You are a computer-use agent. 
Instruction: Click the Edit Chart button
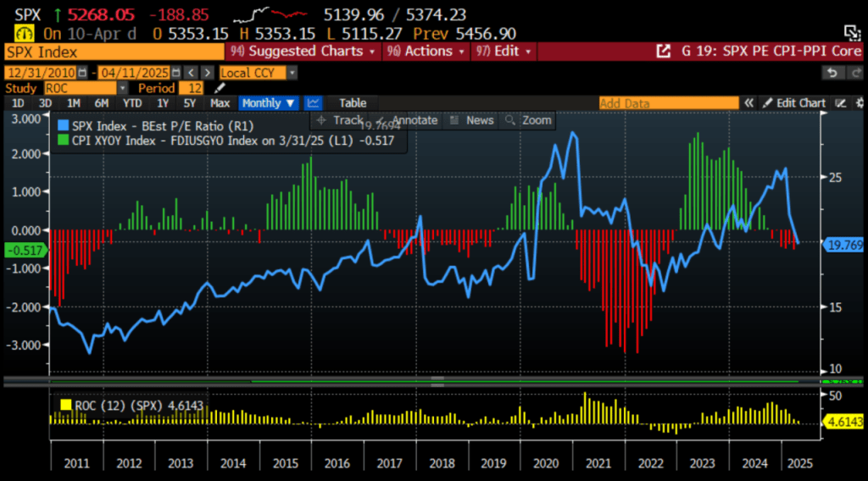793,103
